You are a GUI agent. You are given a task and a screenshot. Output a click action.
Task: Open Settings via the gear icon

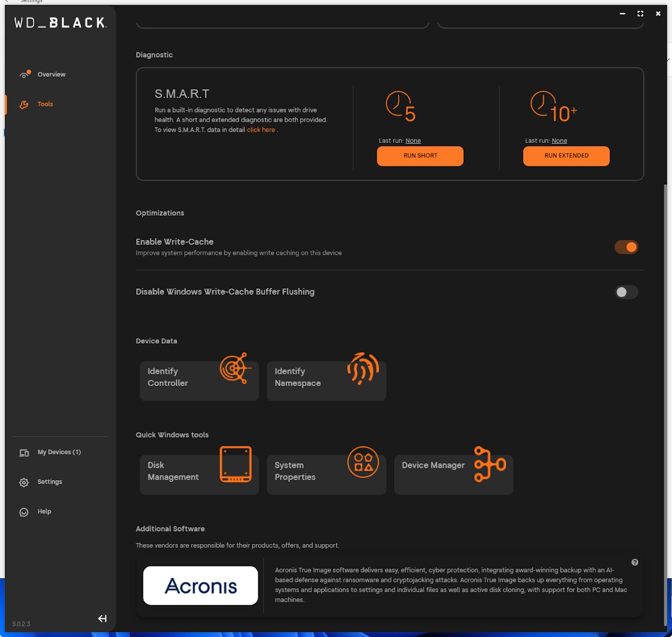click(x=24, y=482)
